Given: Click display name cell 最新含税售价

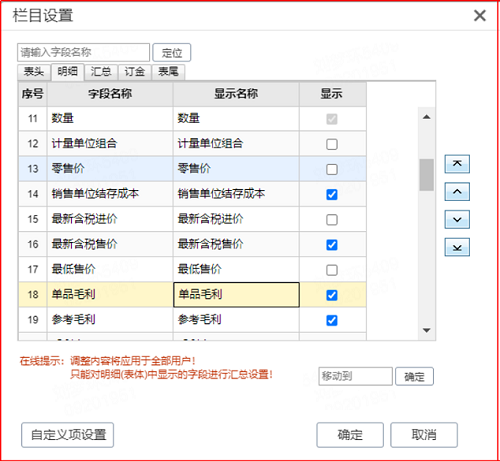Looking at the screenshot, I should (236, 244).
